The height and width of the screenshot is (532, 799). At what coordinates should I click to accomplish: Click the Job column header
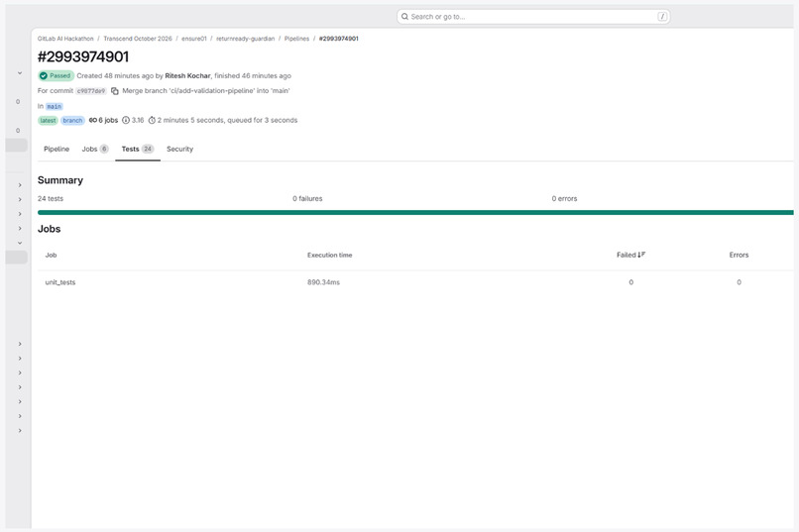tap(51, 255)
